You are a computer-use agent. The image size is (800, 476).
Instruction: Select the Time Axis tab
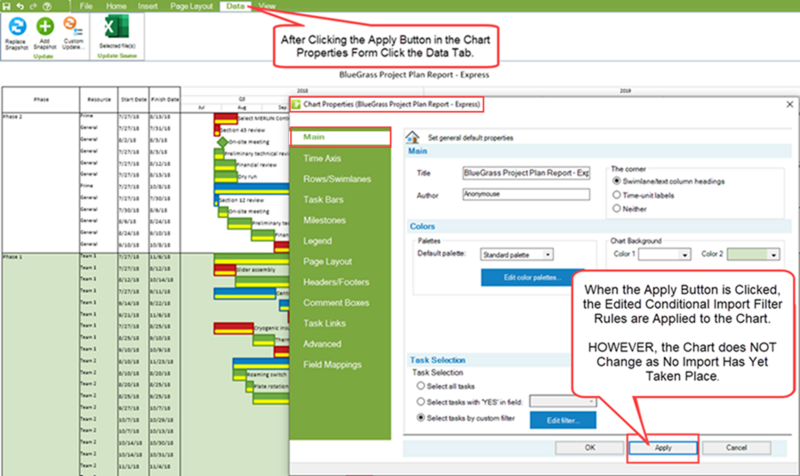click(x=322, y=158)
